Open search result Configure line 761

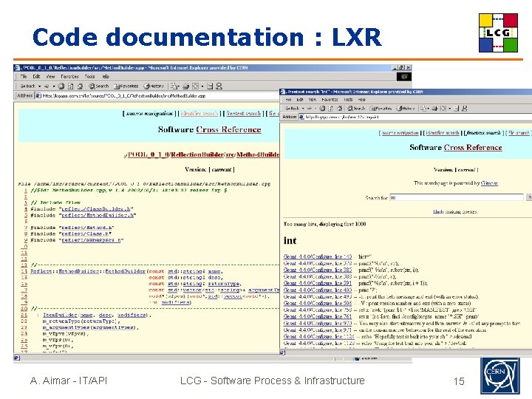(x=318, y=316)
